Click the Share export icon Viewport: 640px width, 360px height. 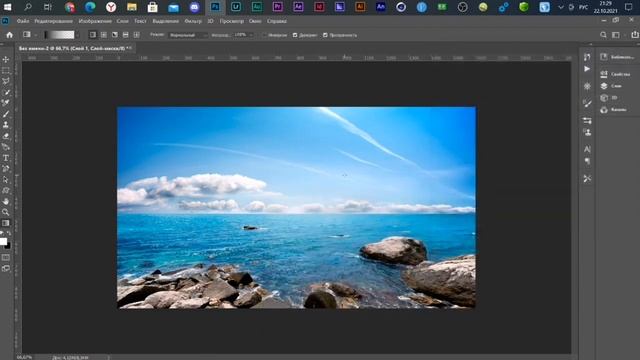635,35
